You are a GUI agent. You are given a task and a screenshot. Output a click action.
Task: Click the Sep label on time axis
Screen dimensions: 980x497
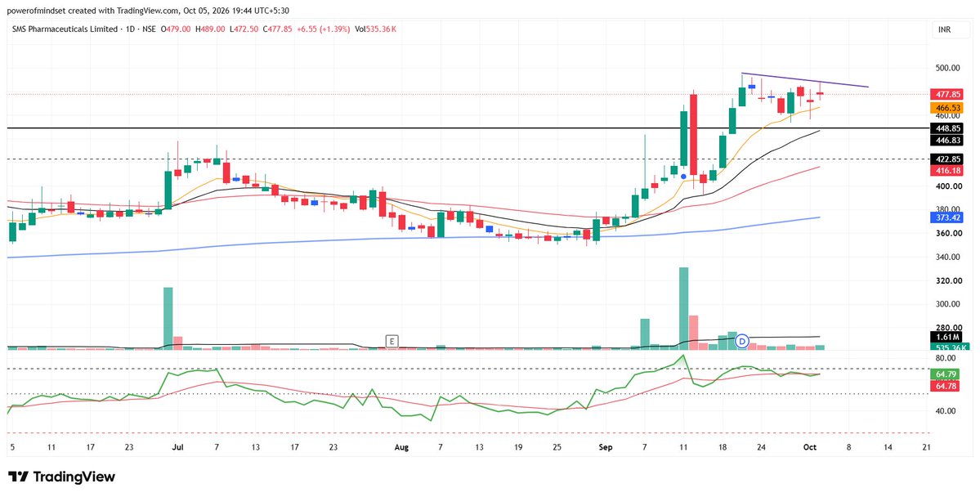605,448
